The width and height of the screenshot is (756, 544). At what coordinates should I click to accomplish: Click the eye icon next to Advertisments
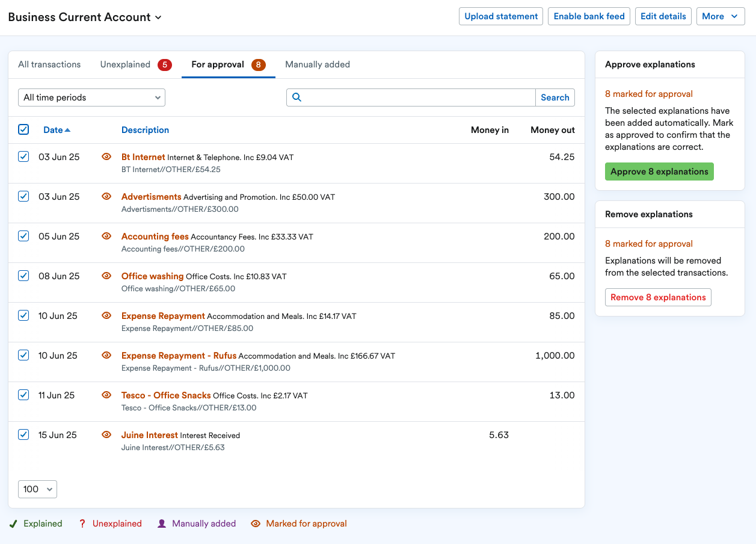point(106,196)
